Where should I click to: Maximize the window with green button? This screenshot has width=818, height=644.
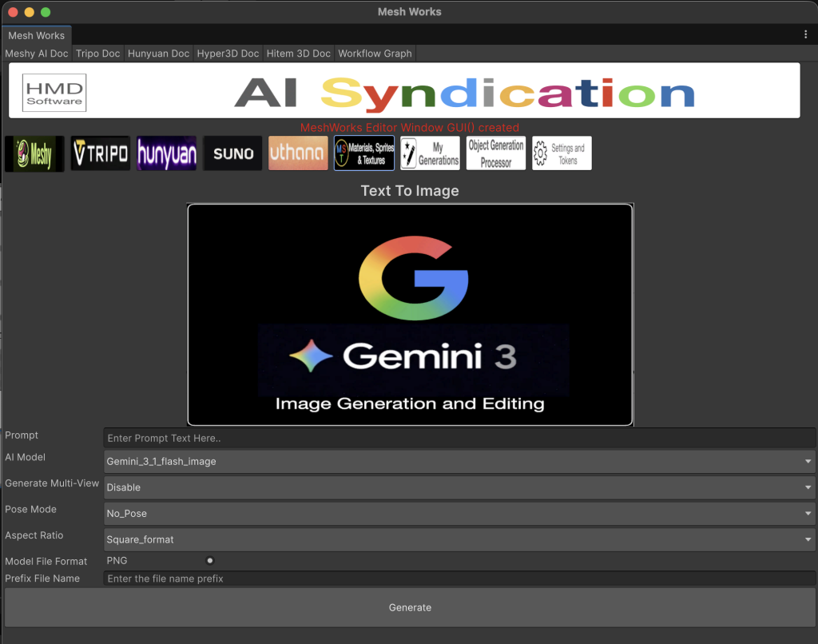click(x=46, y=11)
